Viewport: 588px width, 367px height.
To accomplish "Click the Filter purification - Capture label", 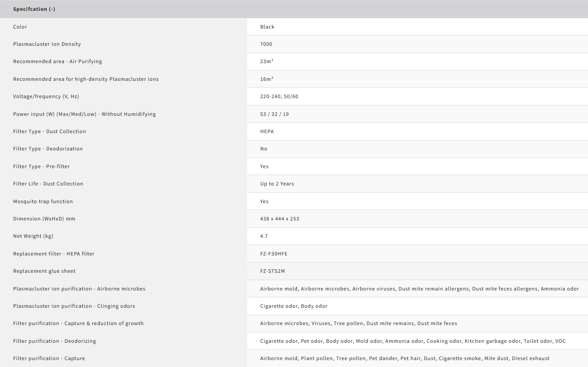I will point(49,358).
